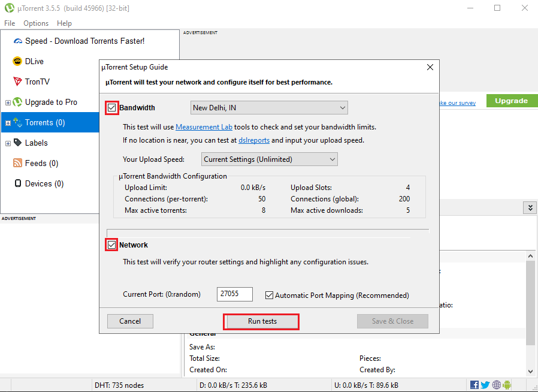Open the Help menu
This screenshot has height=392, width=538.
tap(64, 23)
